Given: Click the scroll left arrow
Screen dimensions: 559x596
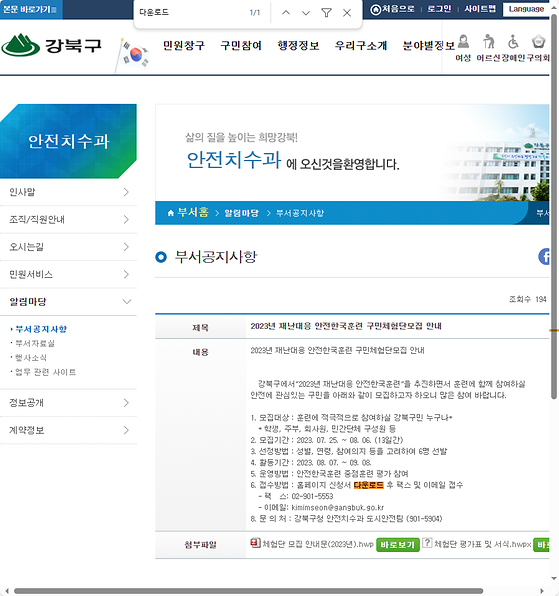Looking at the screenshot, I should coord(6,591).
